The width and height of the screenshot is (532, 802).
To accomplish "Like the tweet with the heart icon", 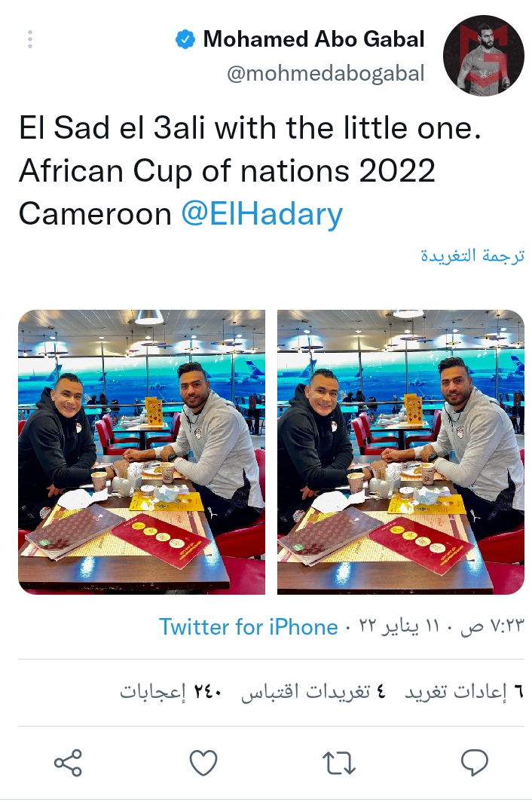I will [203, 764].
